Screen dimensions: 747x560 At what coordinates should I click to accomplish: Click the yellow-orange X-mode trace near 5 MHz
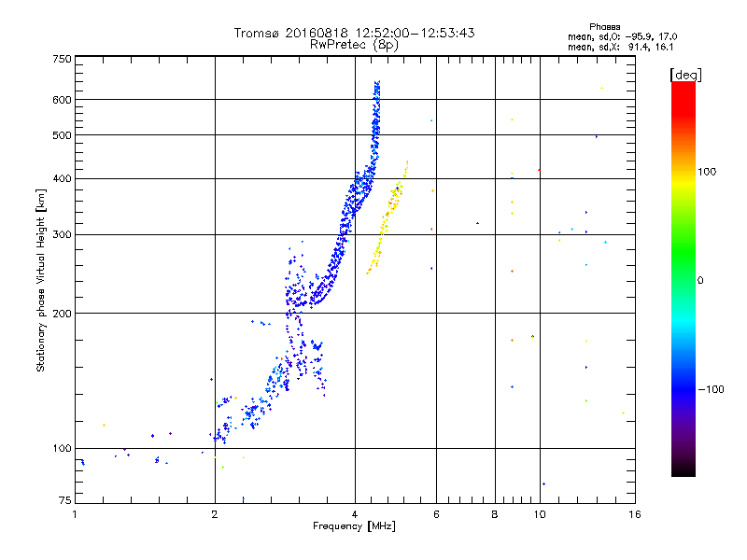click(387, 217)
